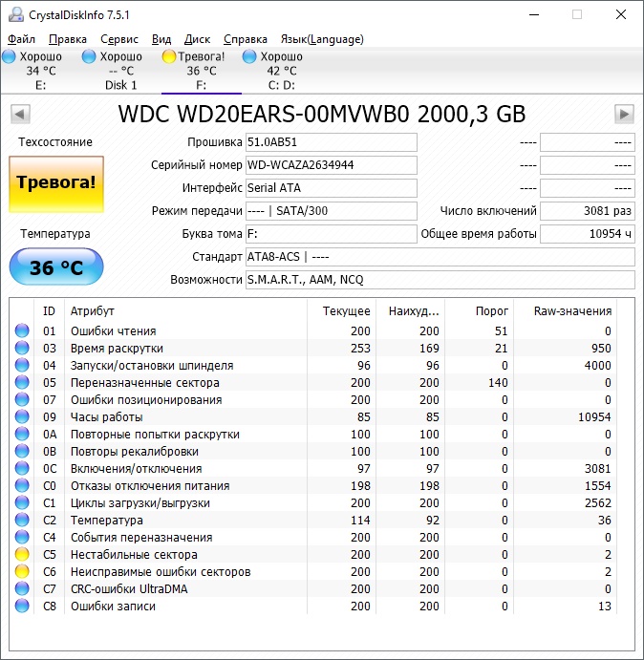Click status icon for Часы работы
The image size is (644, 660).
tap(22, 416)
